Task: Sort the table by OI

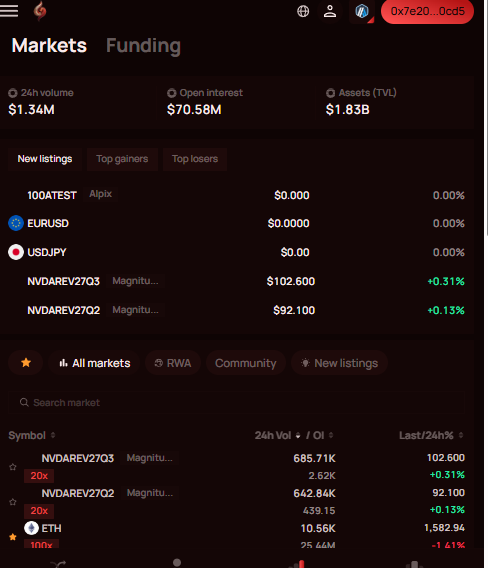Action: click(x=323, y=435)
